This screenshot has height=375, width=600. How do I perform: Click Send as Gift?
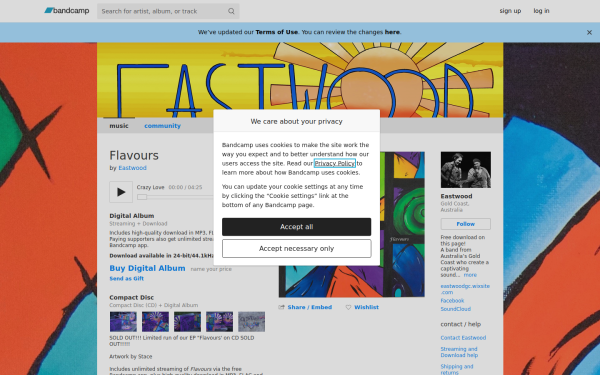click(x=127, y=279)
